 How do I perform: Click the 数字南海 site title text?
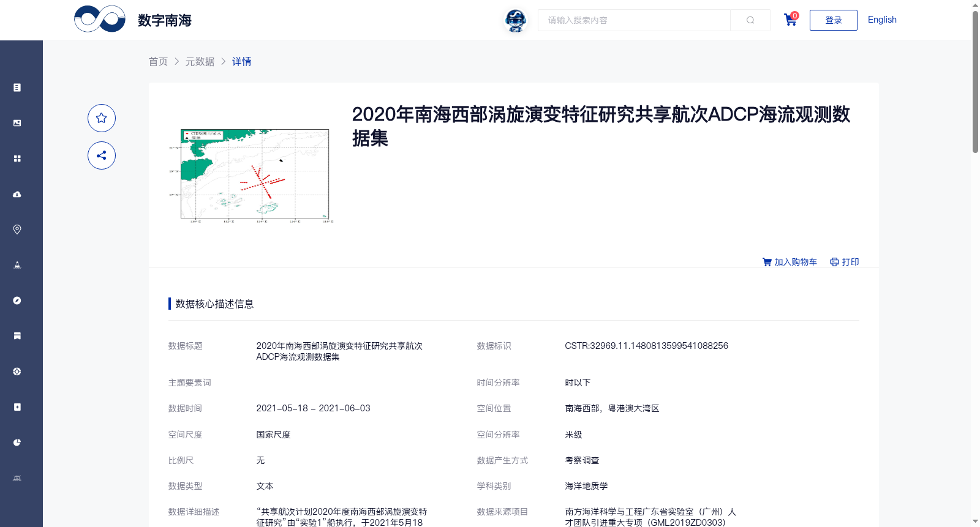165,20
